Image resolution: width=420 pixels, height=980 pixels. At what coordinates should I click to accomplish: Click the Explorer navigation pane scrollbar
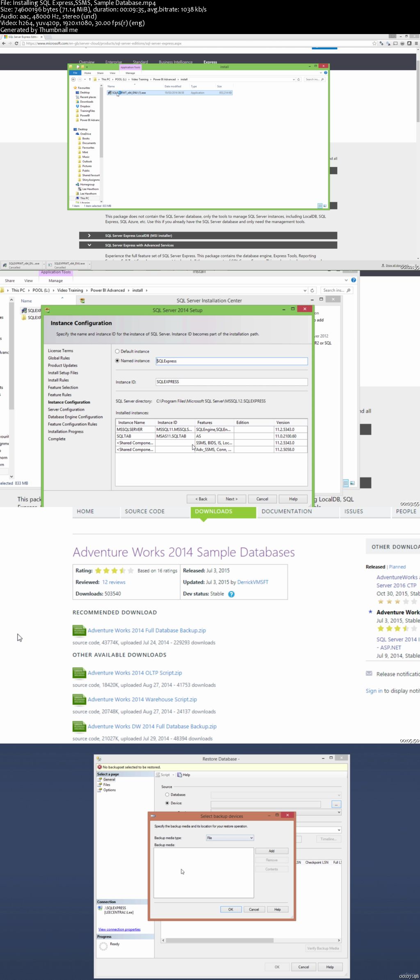101,144
